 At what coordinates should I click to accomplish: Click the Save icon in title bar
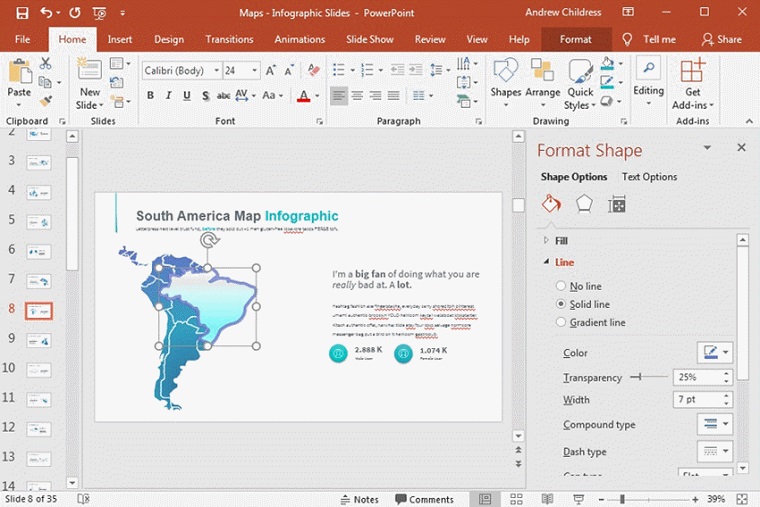coord(21,12)
